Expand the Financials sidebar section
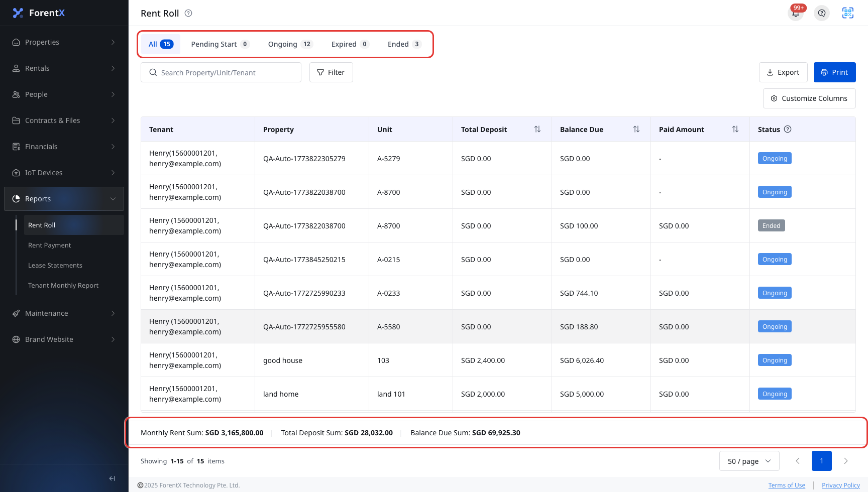868x492 pixels. pos(64,147)
